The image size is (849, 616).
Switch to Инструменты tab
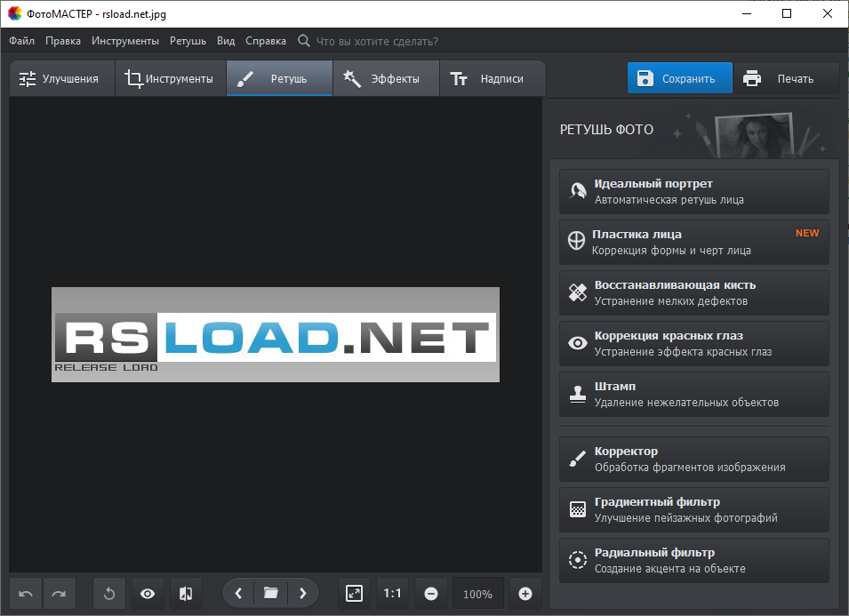point(171,78)
